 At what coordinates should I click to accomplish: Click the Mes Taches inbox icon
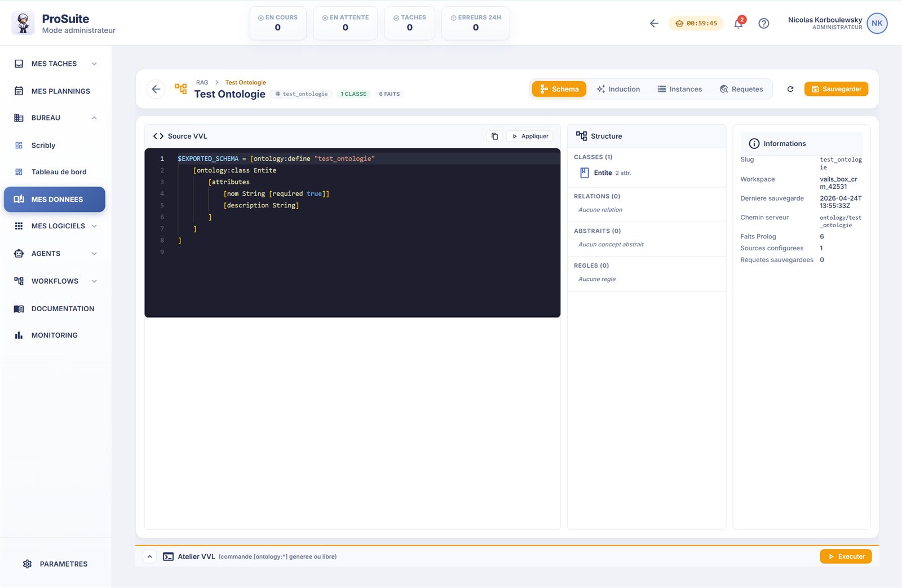click(19, 64)
